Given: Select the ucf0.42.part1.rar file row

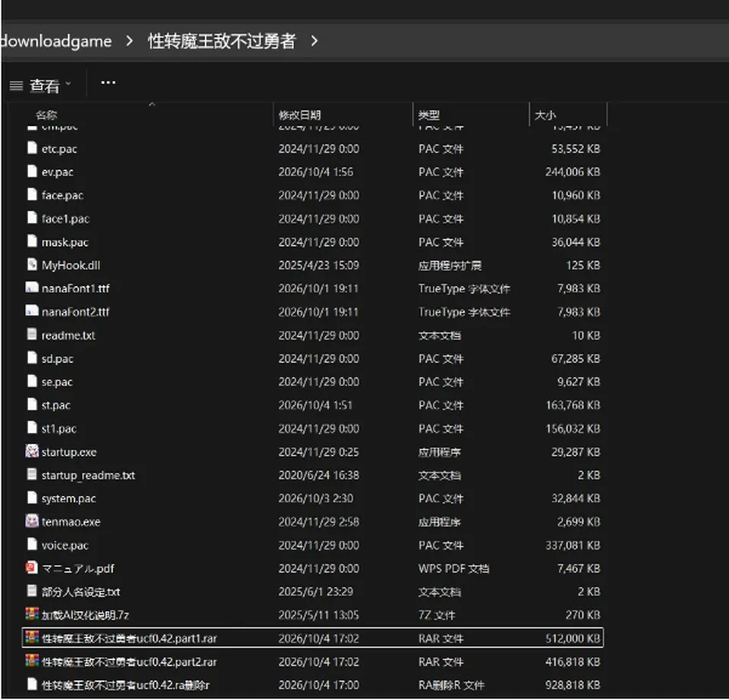Looking at the screenshot, I should click(313, 638).
